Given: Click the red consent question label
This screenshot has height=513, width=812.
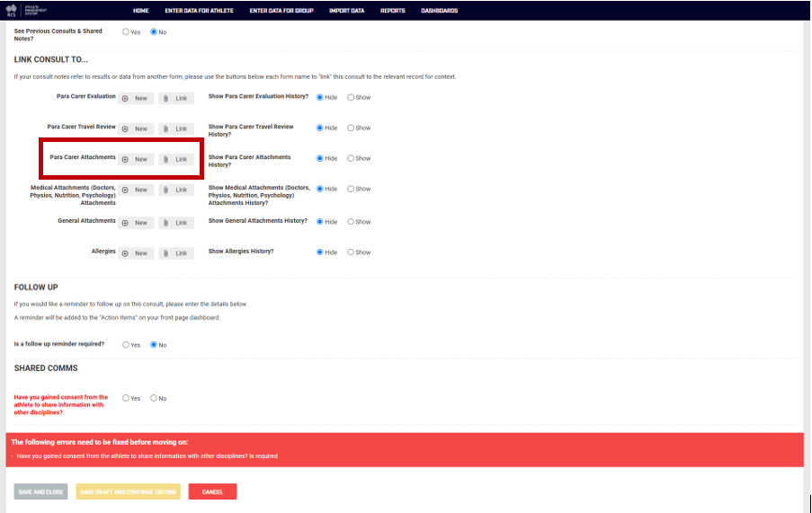Looking at the screenshot, I should pyautogui.click(x=61, y=405).
